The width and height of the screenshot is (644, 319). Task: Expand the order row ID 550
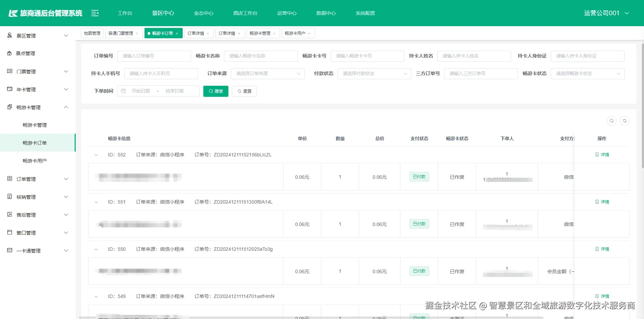[x=96, y=249]
